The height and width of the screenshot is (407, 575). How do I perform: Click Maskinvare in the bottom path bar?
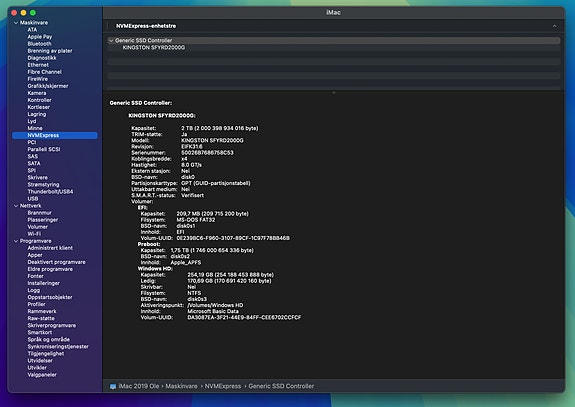181,386
